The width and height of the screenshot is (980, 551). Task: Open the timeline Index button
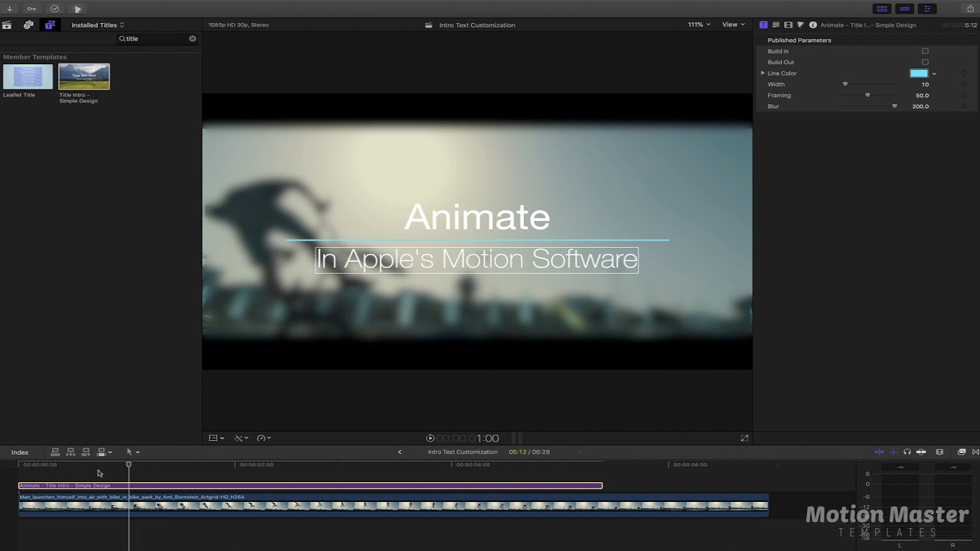click(20, 452)
